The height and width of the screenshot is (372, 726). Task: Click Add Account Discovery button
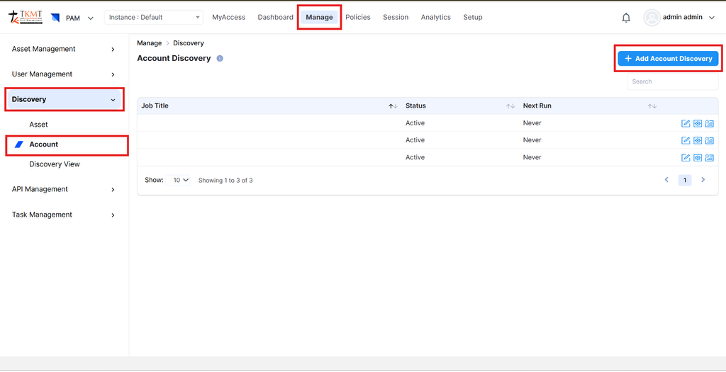[x=668, y=58]
